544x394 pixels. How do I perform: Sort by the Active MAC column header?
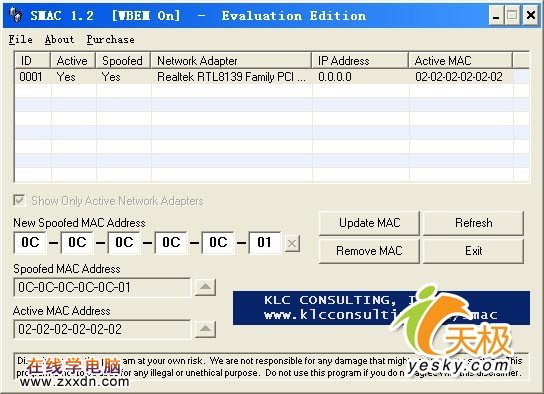(460, 61)
